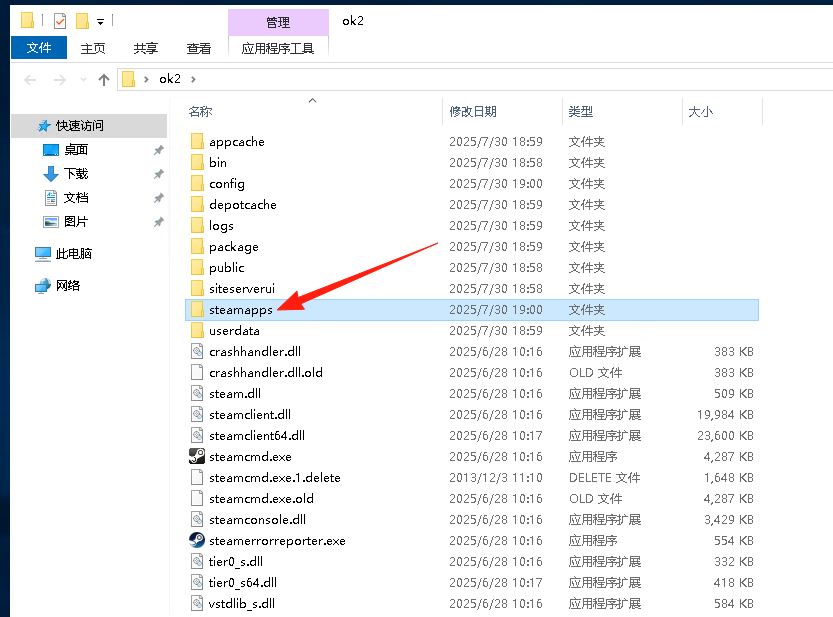833x617 pixels.
Task: Click the ok2 breadcrumb in address bar
Action: pos(170,79)
